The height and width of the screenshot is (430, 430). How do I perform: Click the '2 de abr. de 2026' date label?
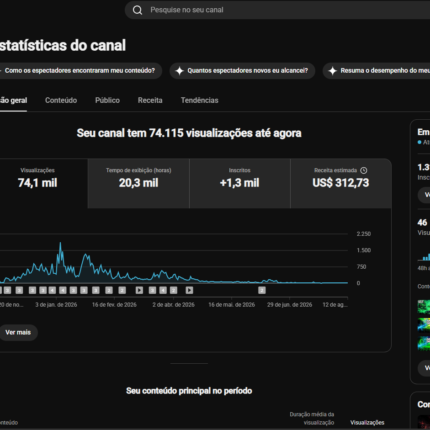click(173, 305)
